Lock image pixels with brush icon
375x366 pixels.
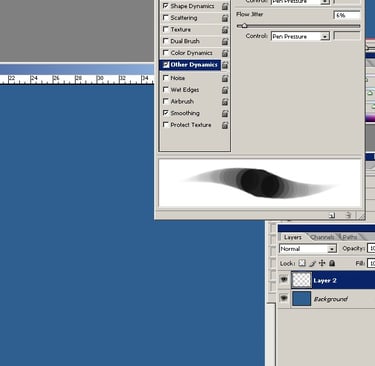(312, 263)
